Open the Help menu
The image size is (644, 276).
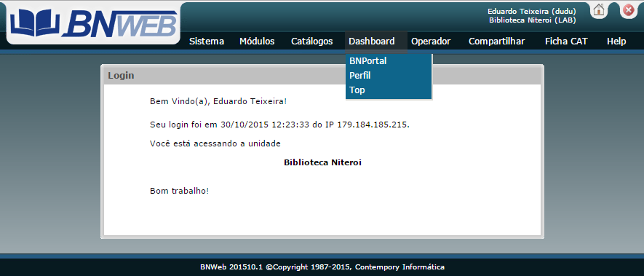pos(616,41)
